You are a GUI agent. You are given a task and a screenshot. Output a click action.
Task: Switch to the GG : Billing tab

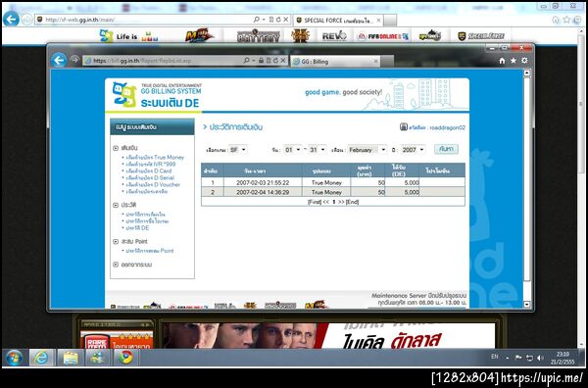coord(335,62)
